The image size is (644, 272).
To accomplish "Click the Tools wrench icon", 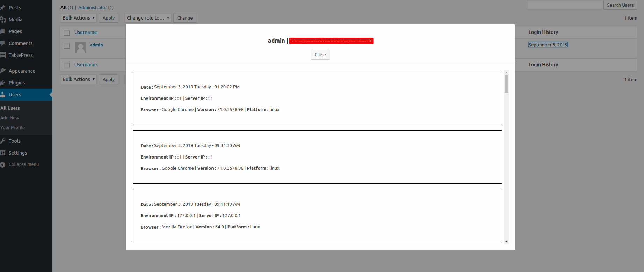I will pyautogui.click(x=3, y=141).
